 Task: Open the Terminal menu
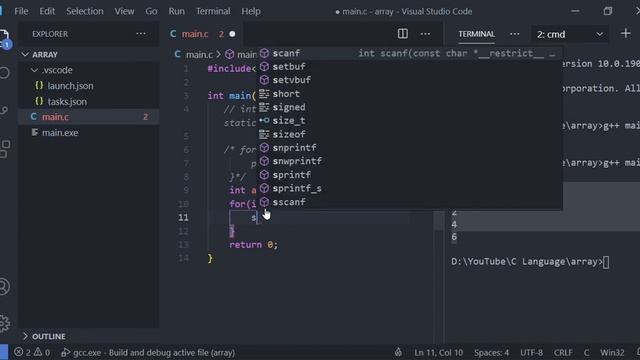(213, 11)
